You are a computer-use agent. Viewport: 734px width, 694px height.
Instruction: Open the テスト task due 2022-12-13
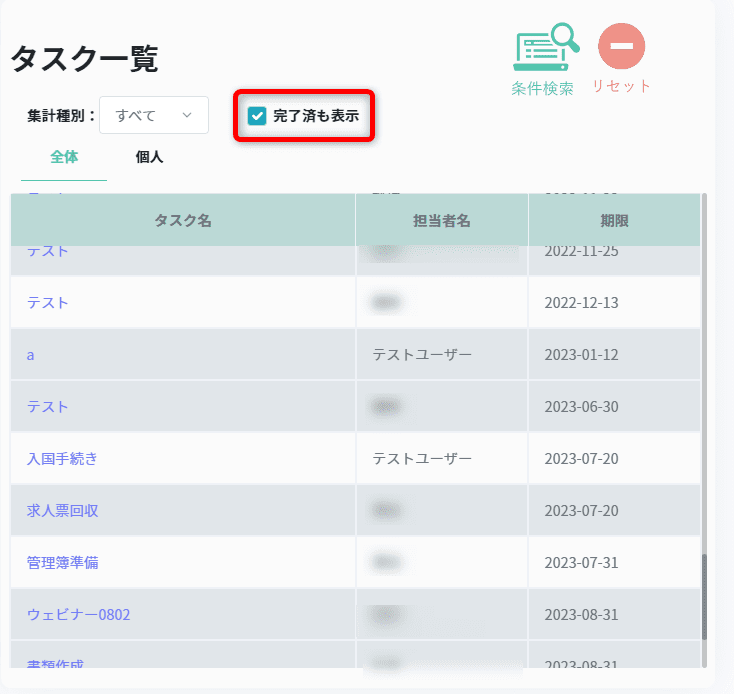[x=48, y=303]
